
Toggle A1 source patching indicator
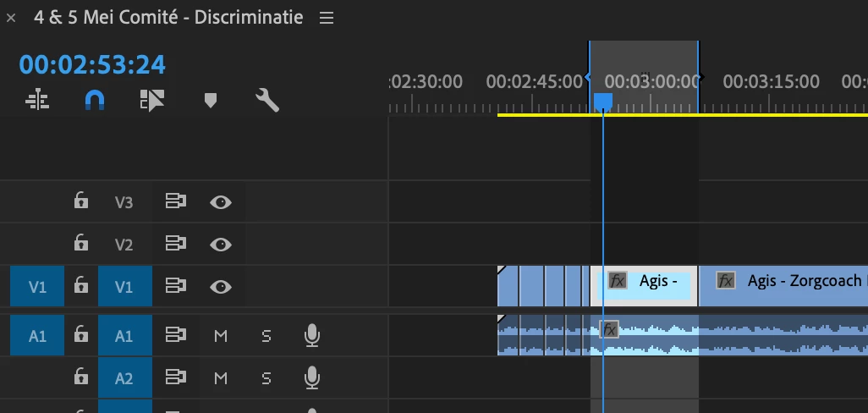tap(37, 335)
